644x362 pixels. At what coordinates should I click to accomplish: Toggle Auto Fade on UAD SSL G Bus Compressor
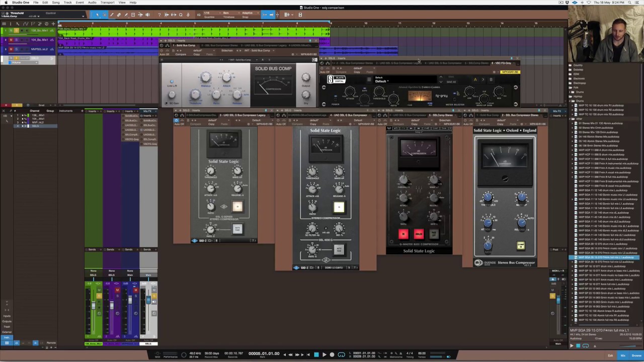339,249
